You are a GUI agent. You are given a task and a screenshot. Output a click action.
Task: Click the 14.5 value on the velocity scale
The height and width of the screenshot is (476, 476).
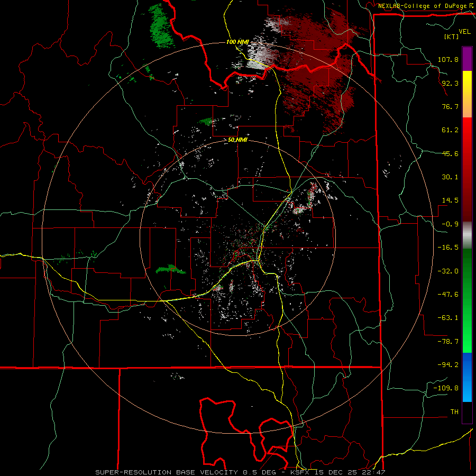[450, 200]
